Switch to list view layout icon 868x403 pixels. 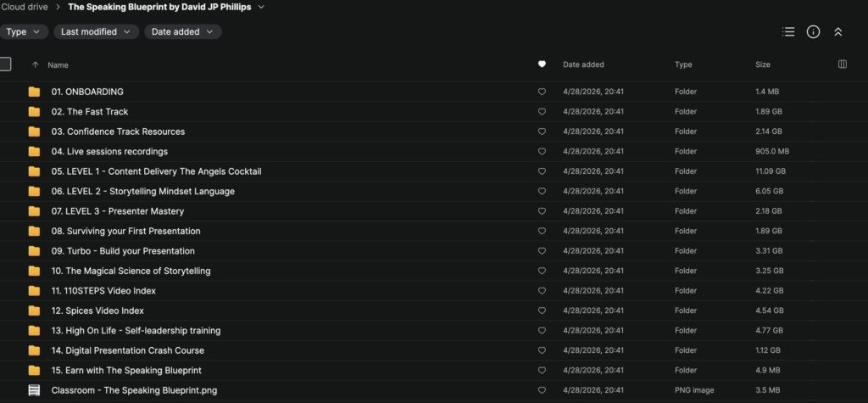(788, 32)
